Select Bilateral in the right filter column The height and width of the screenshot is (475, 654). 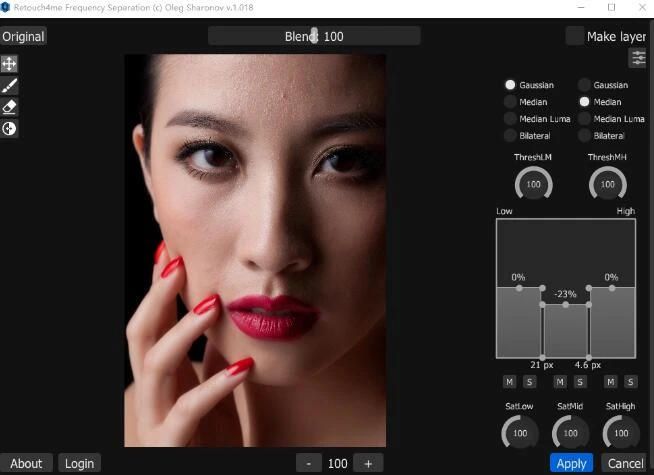point(585,135)
